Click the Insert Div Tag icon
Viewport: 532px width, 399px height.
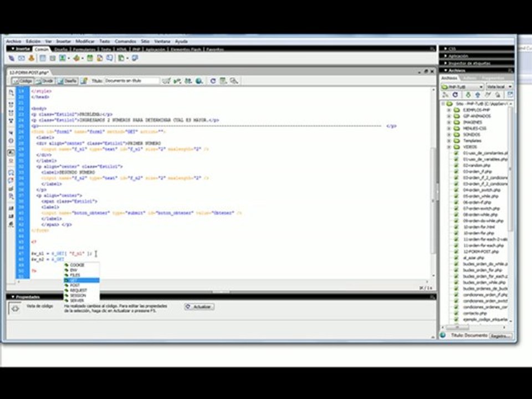(53, 58)
